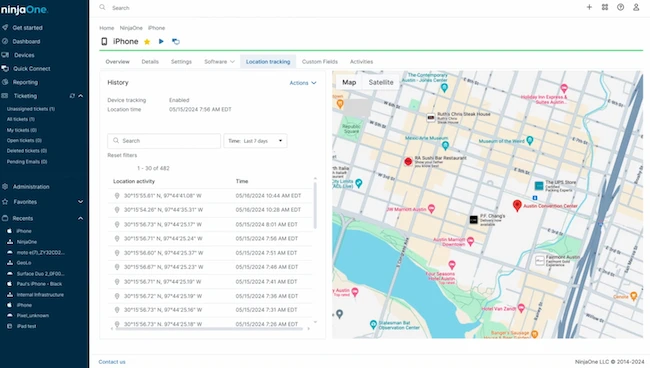This screenshot has width=650, height=368.
Task: Switch to the Settings tab
Action: [x=181, y=62]
